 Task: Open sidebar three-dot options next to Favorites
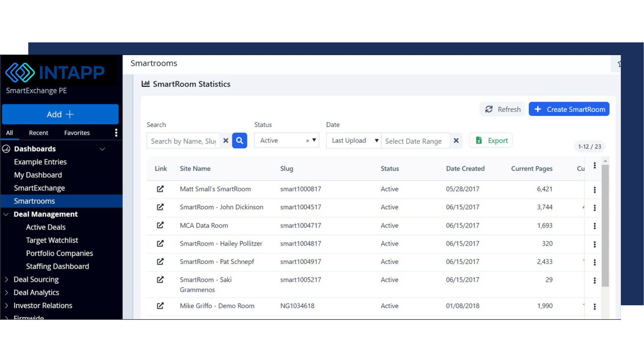click(116, 133)
